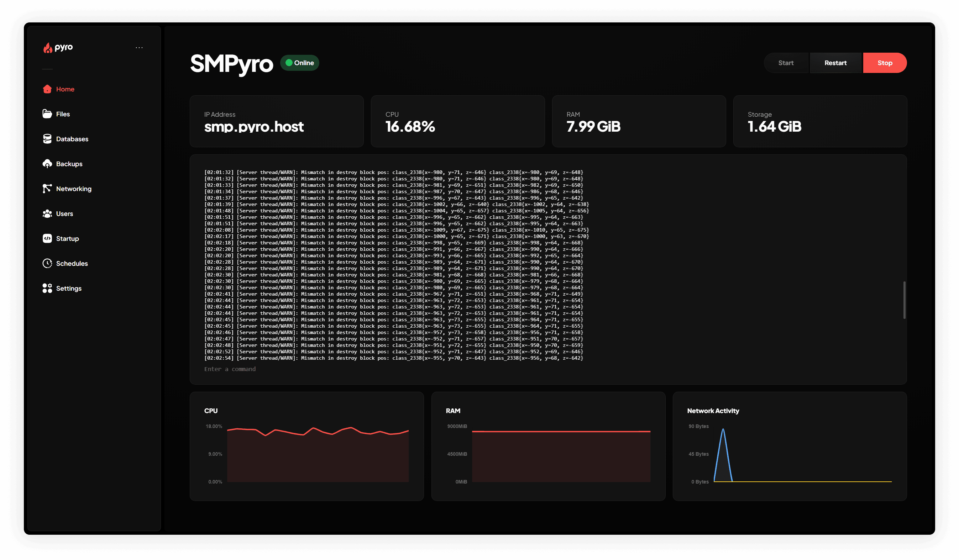
Task: Click the Networking nodes icon
Action: (x=47, y=189)
